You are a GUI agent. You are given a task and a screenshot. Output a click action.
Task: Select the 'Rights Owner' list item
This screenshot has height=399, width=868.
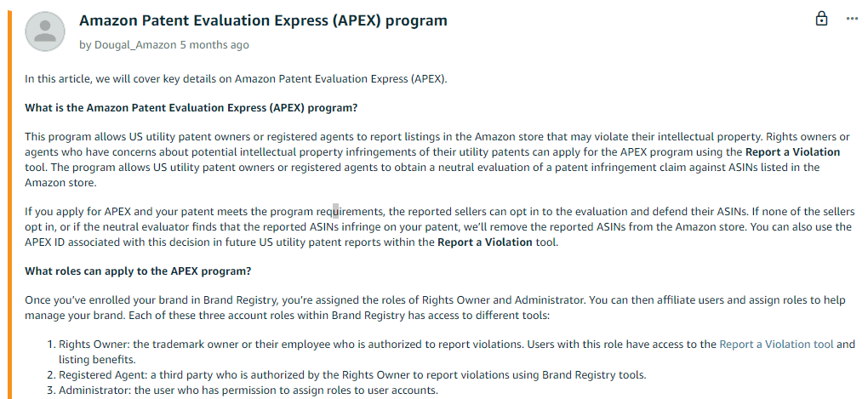[457, 351]
